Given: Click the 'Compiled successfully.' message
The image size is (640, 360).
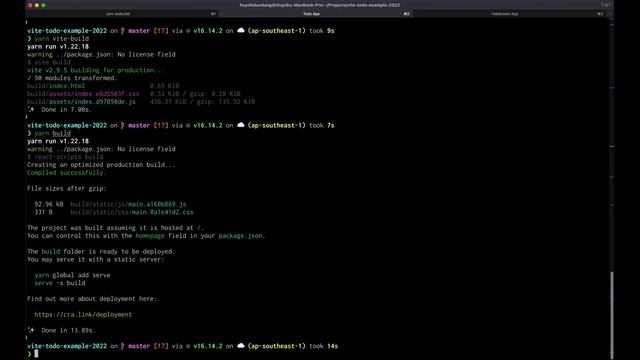Looking at the screenshot, I should click(67, 173).
